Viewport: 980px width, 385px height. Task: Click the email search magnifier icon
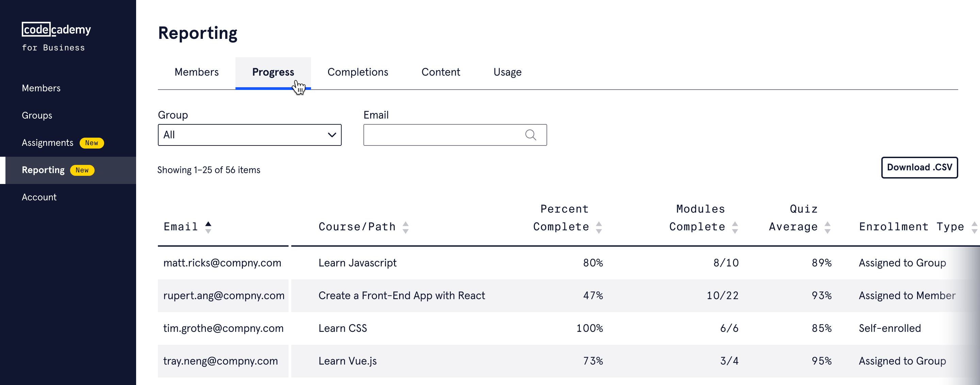click(530, 135)
